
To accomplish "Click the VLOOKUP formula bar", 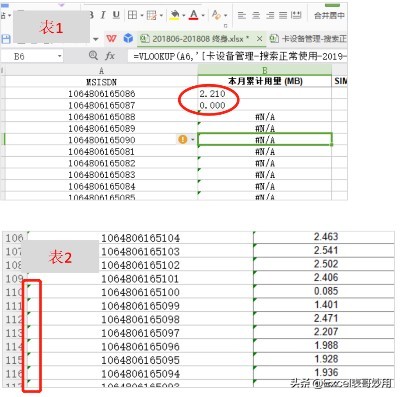I will coord(239,56).
